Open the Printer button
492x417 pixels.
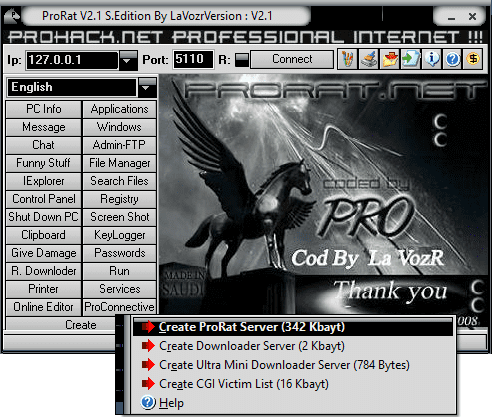tap(44, 289)
